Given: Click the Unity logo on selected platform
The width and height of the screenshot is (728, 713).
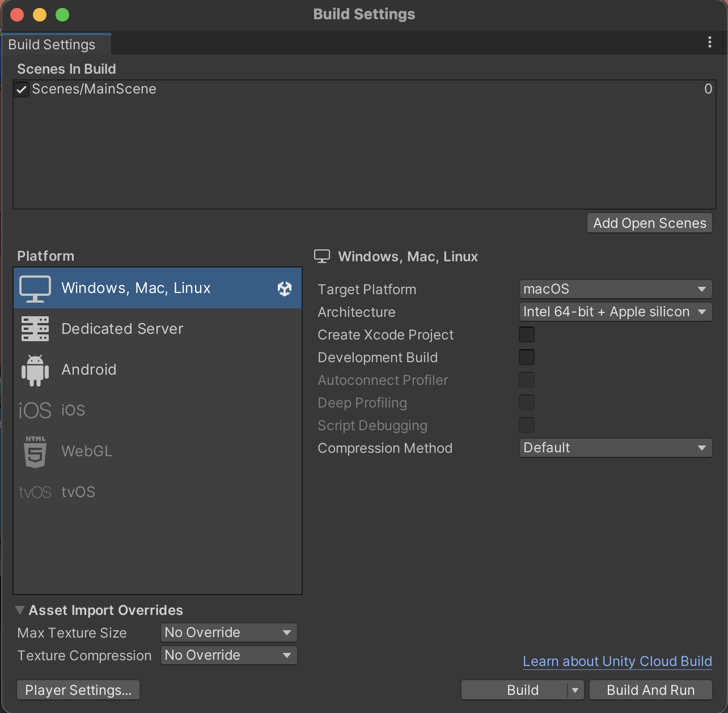Looking at the screenshot, I should click(285, 288).
